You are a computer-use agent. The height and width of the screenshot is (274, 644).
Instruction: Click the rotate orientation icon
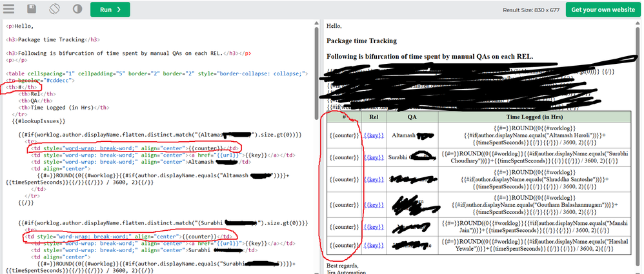click(x=54, y=9)
